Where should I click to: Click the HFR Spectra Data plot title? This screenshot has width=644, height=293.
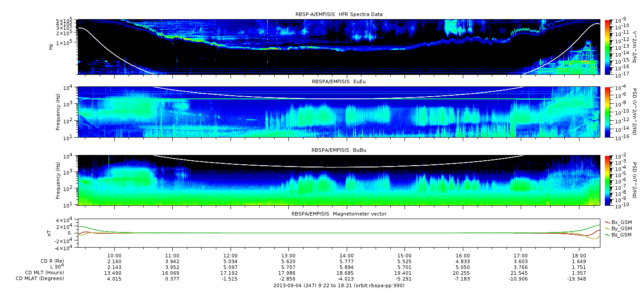(339, 14)
